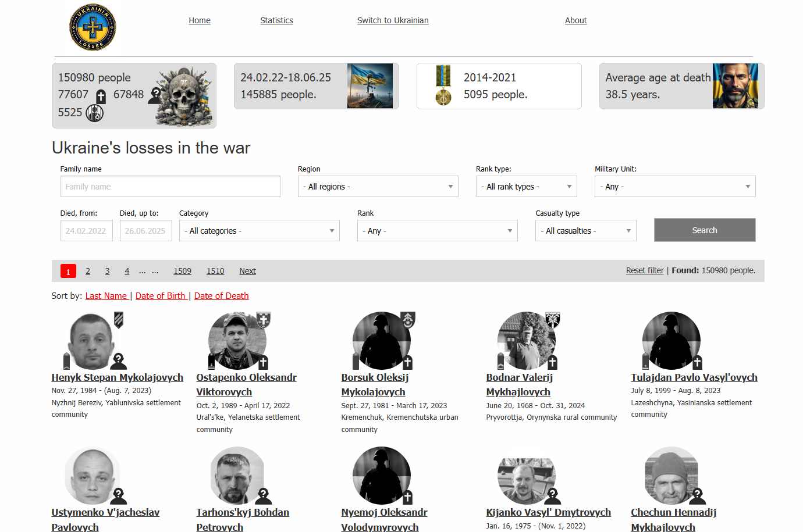Screen dimensions: 803x532
Task: Open the Region dropdown
Action: [x=378, y=187]
